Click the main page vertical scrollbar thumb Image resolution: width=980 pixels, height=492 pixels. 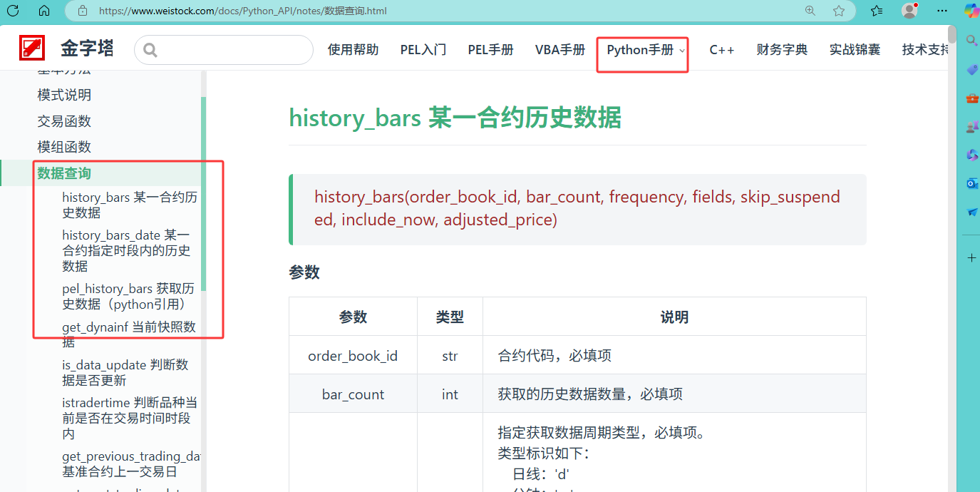[952, 34]
